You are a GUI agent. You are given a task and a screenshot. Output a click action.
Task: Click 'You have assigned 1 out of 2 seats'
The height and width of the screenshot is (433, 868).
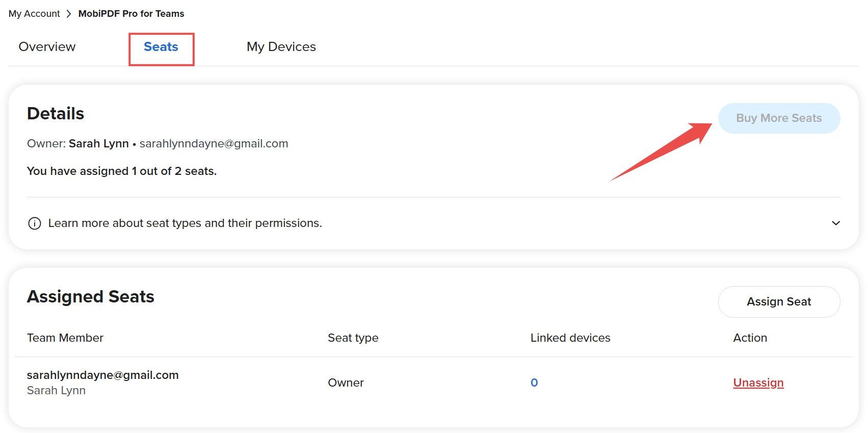click(122, 171)
